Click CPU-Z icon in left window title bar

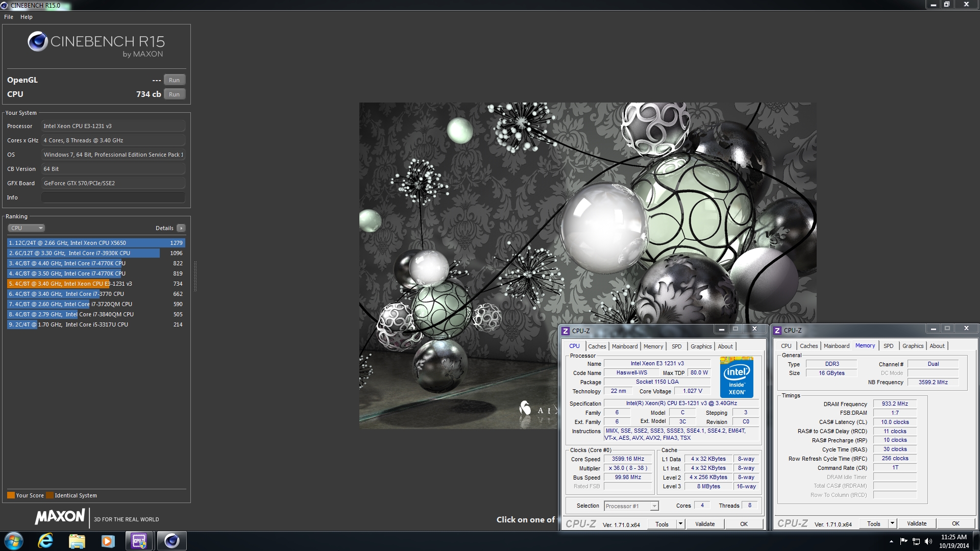click(565, 331)
